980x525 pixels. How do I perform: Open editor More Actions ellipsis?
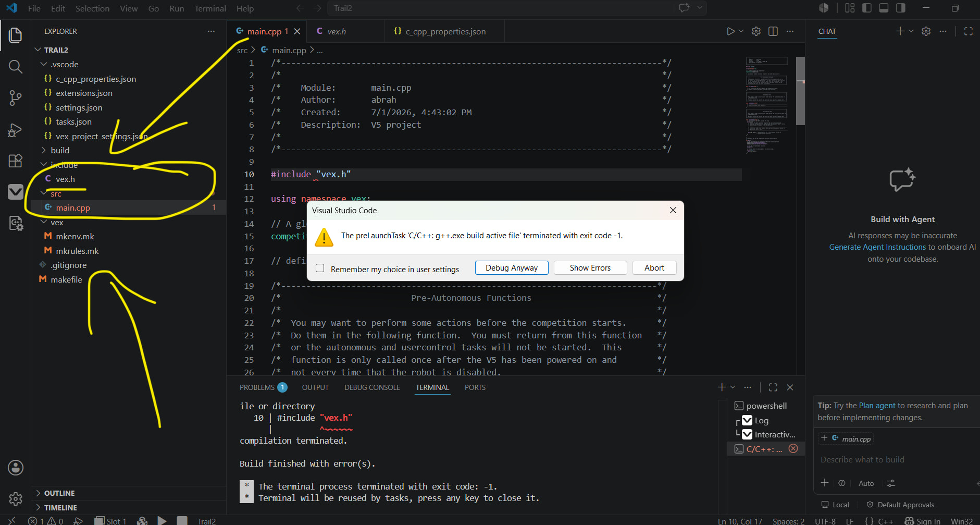790,31
